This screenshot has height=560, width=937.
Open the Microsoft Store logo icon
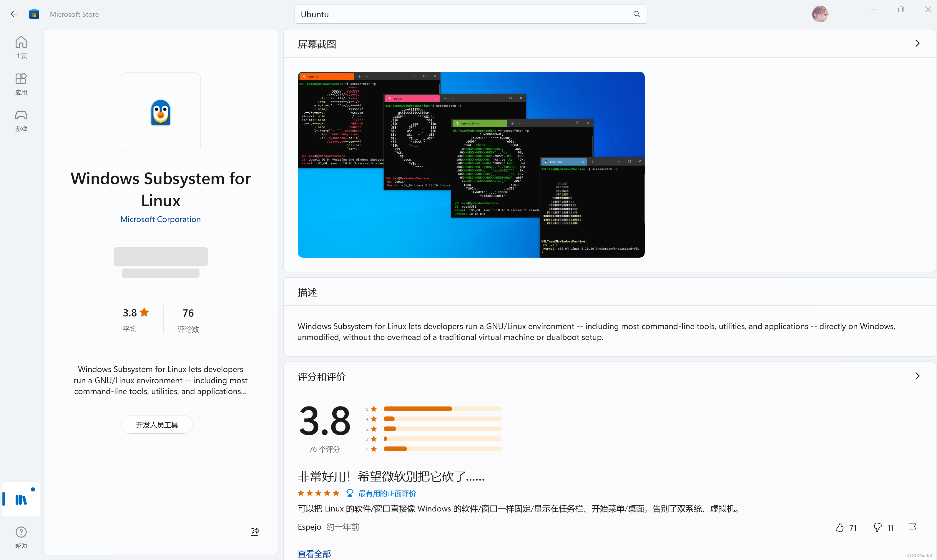[x=34, y=14]
